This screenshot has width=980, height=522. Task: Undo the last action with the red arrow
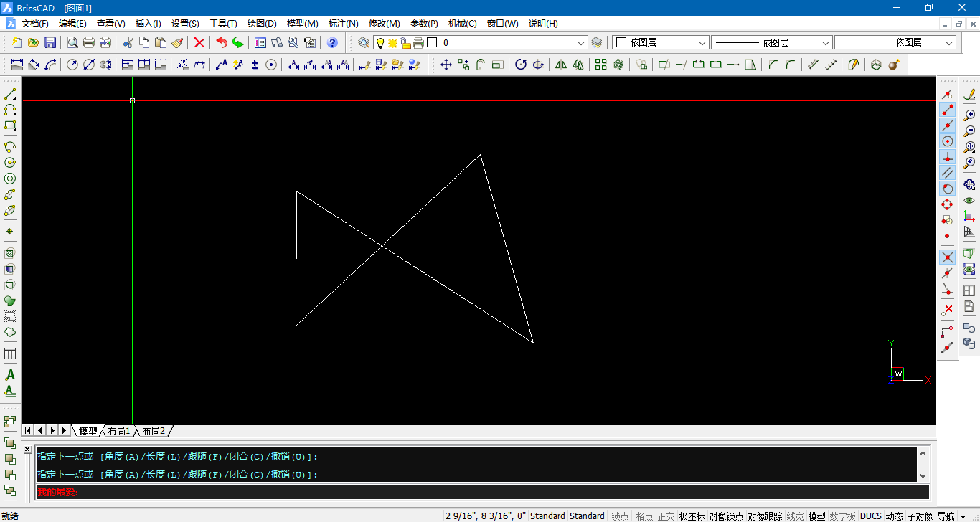click(222, 42)
